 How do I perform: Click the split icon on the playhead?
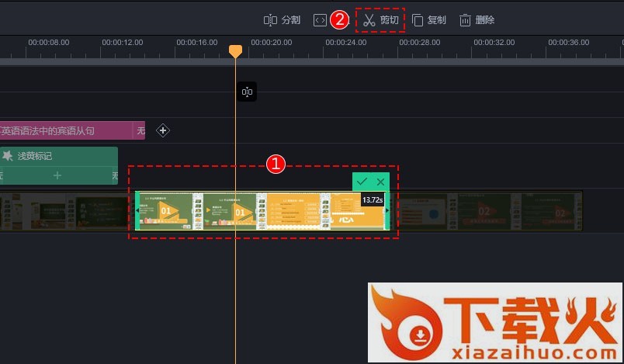coord(247,92)
